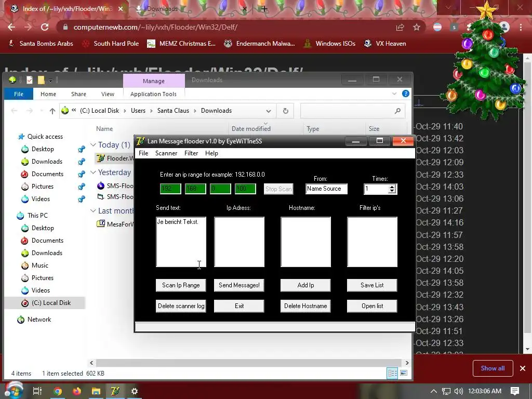Viewport: 532px width, 399px height.
Task: Open Explorer help question mark icon
Action: pos(405,94)
